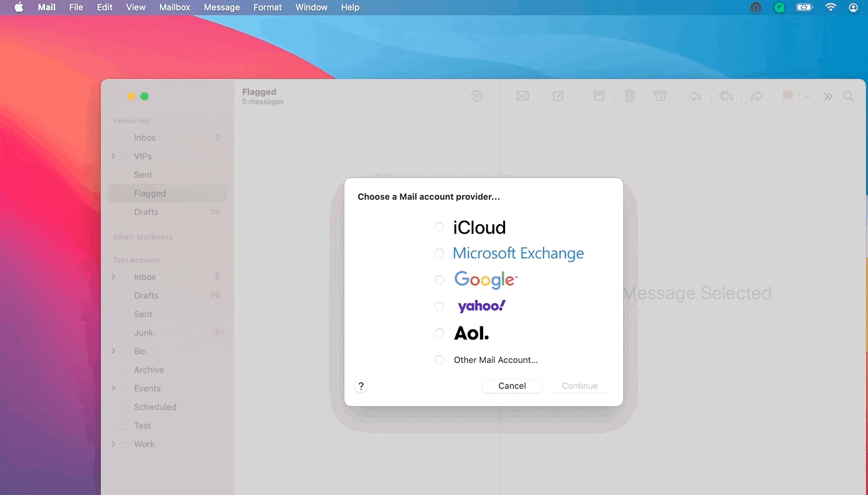Select the Flagged mailbox
This screenshot has height=495, width=868.
point(167,193)
